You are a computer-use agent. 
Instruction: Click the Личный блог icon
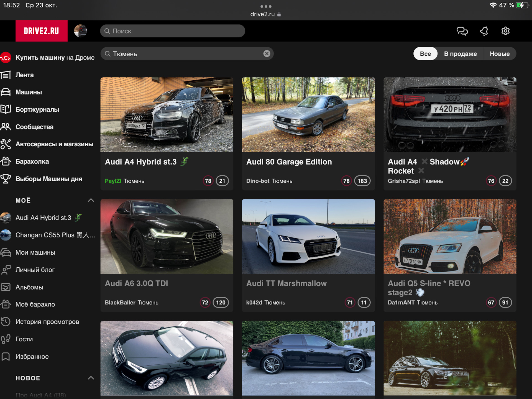point(6,270)
